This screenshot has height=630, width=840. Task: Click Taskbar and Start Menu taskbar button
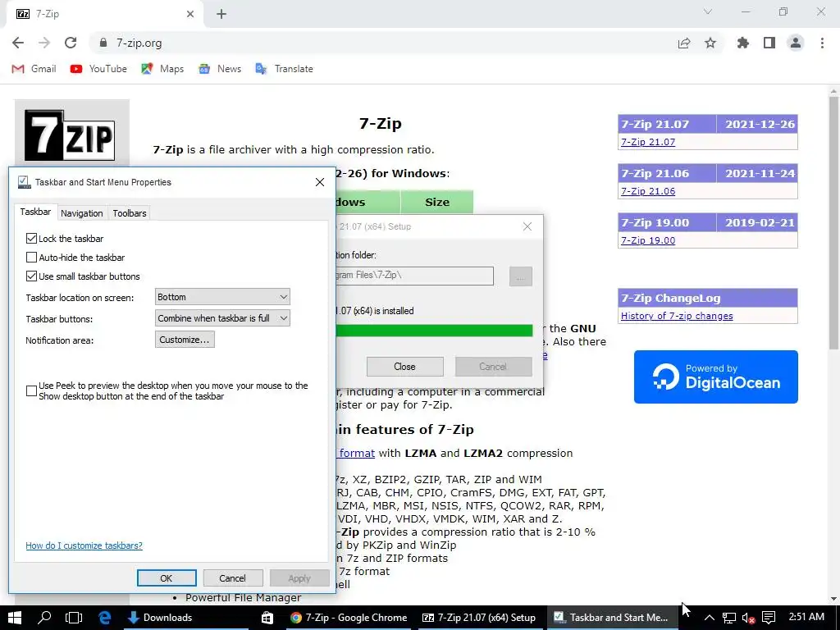pos(610,618)
